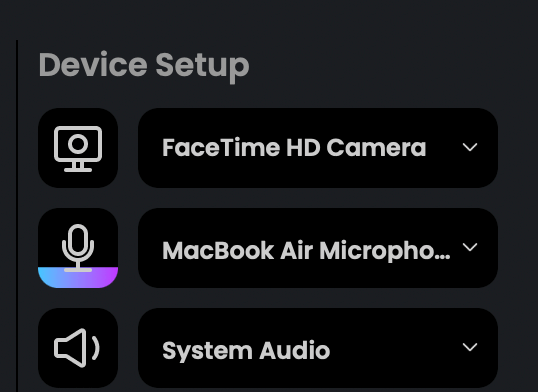Mute the microphone icon button
The height and width of the screenshot is (392, 538).
78,248
